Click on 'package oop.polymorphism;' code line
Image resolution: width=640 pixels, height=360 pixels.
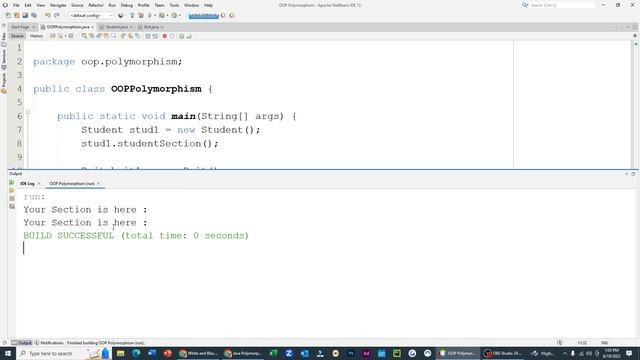click(108, 62)
